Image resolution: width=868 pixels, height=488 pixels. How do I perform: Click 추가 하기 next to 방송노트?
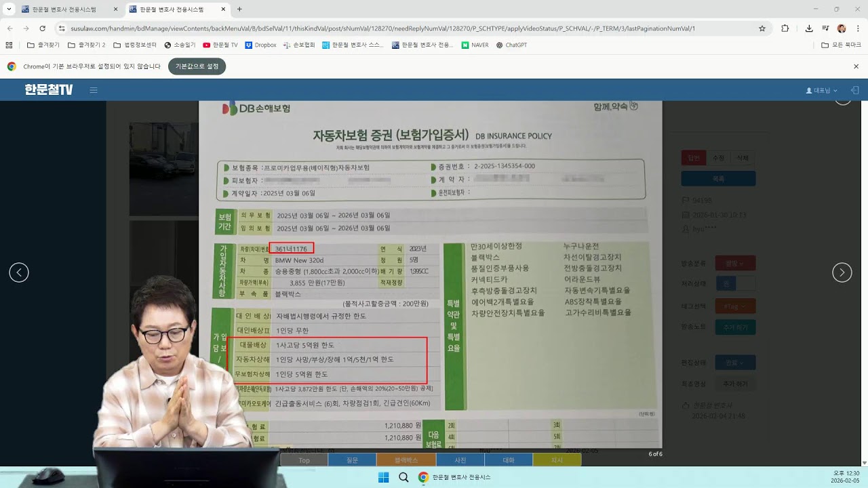pyautogui.click(x=735, y=327)
